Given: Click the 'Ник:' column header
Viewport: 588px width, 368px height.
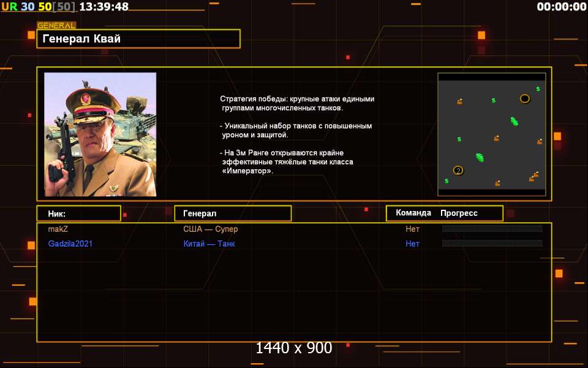Looking at the screenshot, I should (79, 213).
